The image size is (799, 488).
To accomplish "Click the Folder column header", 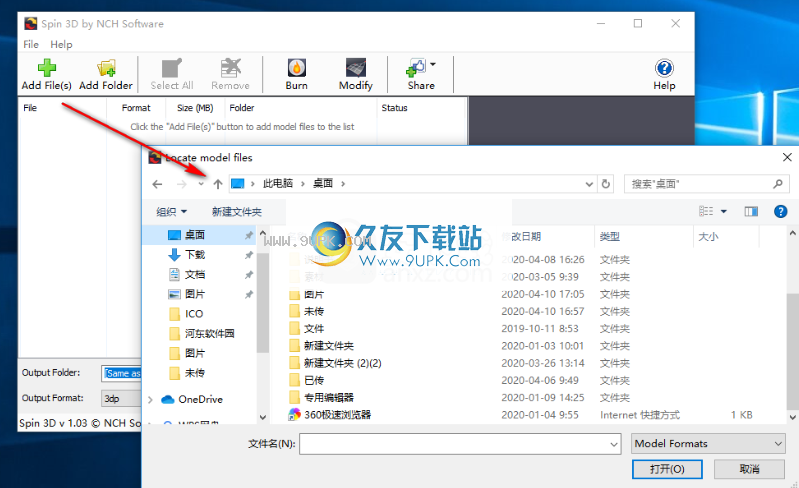I will 242,107.
